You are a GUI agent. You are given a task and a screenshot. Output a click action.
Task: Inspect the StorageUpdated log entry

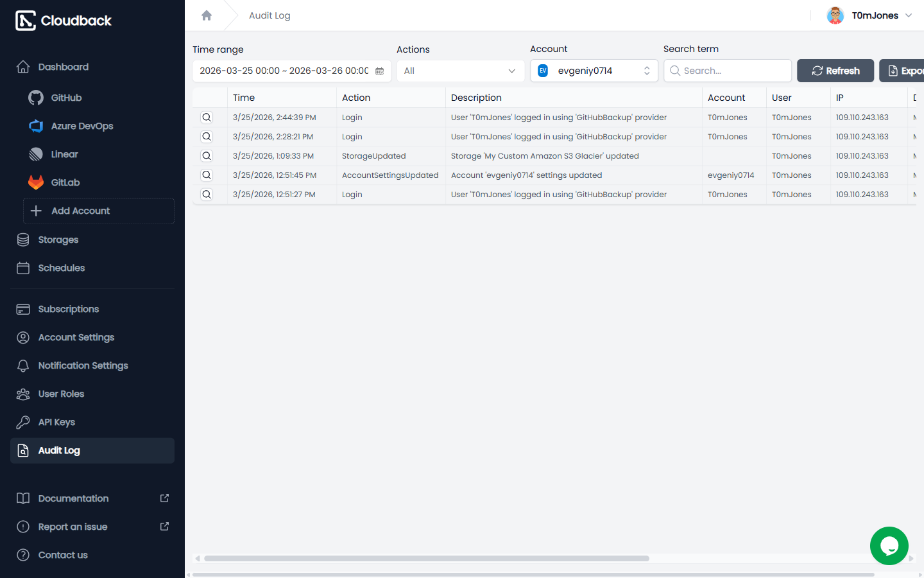point(207,156)
